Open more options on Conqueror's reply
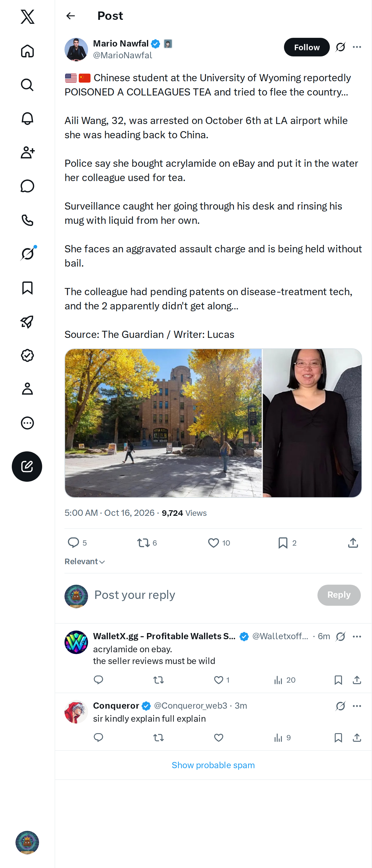 point(357,706)
